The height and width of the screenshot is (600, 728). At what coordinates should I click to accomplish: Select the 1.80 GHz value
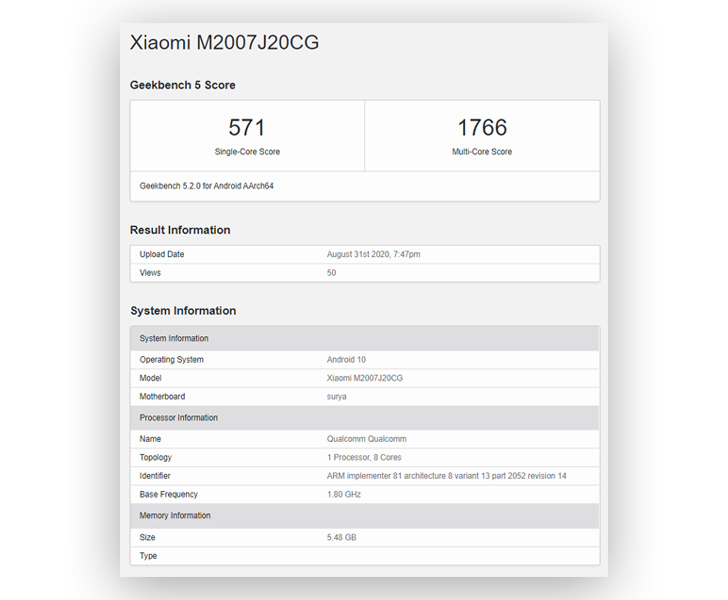click(344, 495)
